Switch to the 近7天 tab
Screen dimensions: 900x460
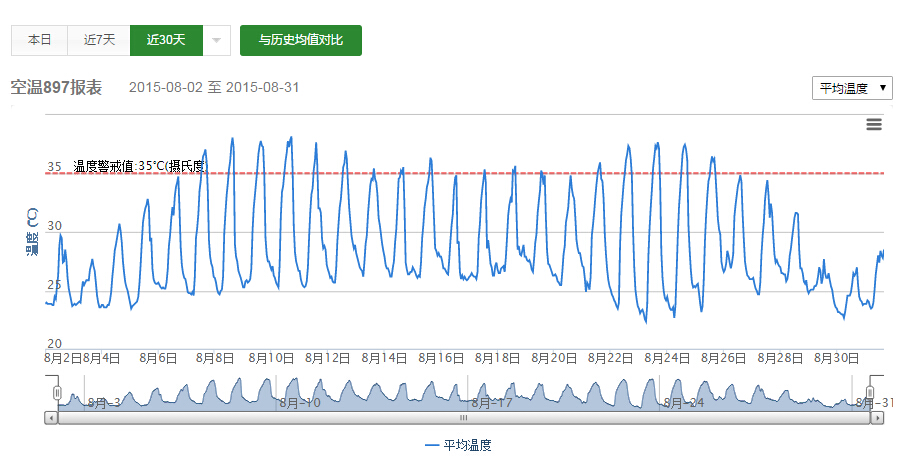[x=99, y=40]
